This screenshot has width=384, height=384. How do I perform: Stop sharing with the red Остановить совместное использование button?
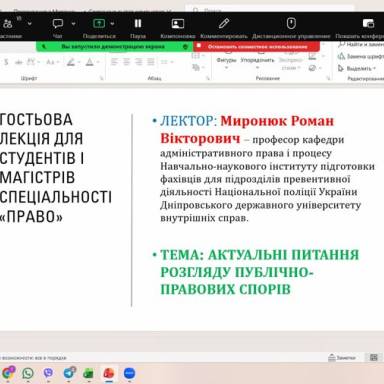point(257,47)
